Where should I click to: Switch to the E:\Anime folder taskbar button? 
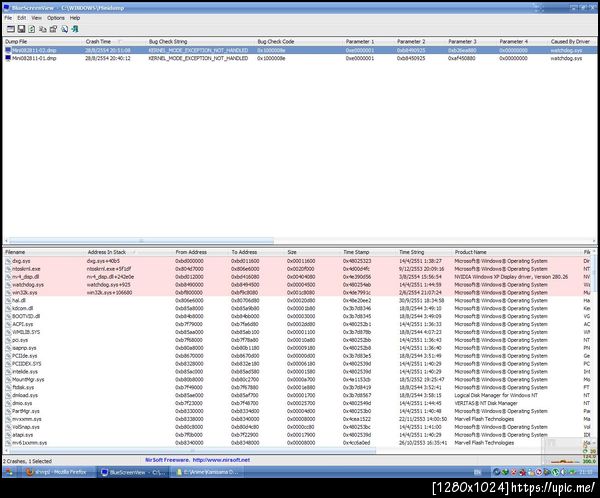click(x=207, y=472)
